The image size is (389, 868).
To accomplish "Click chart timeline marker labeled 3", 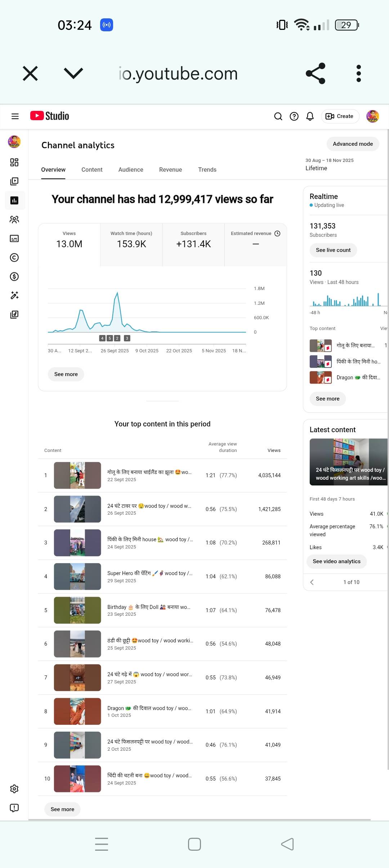I will (x=127, y=338).
